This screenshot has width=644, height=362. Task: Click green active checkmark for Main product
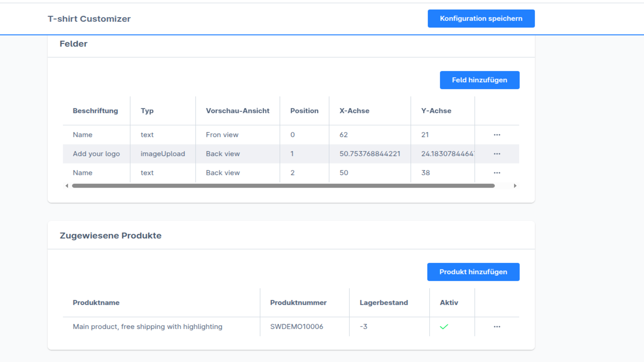click(444, 327)
